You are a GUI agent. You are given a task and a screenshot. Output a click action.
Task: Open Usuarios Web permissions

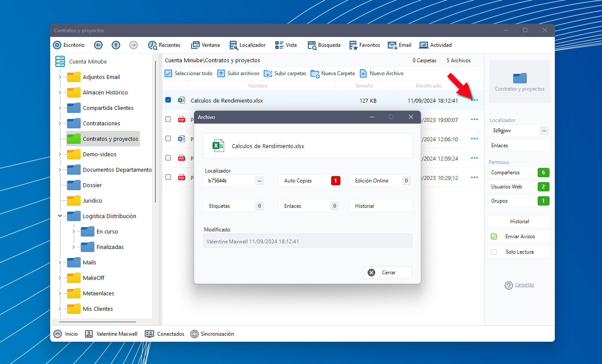519,187
